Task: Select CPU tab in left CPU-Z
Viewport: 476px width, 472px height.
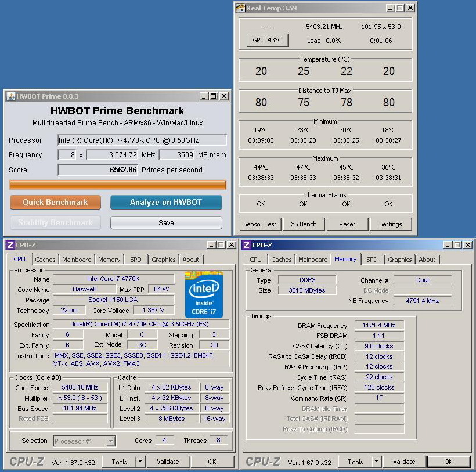Action: [19, 259]
